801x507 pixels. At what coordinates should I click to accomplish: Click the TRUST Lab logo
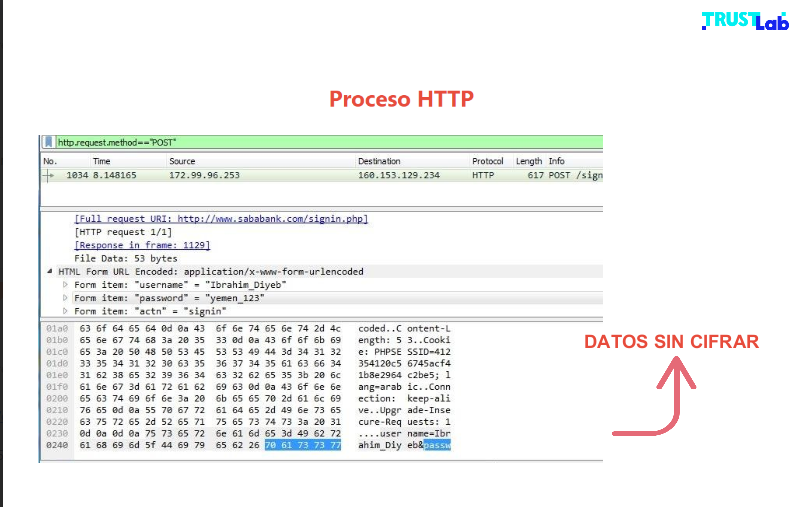[743, 21]
